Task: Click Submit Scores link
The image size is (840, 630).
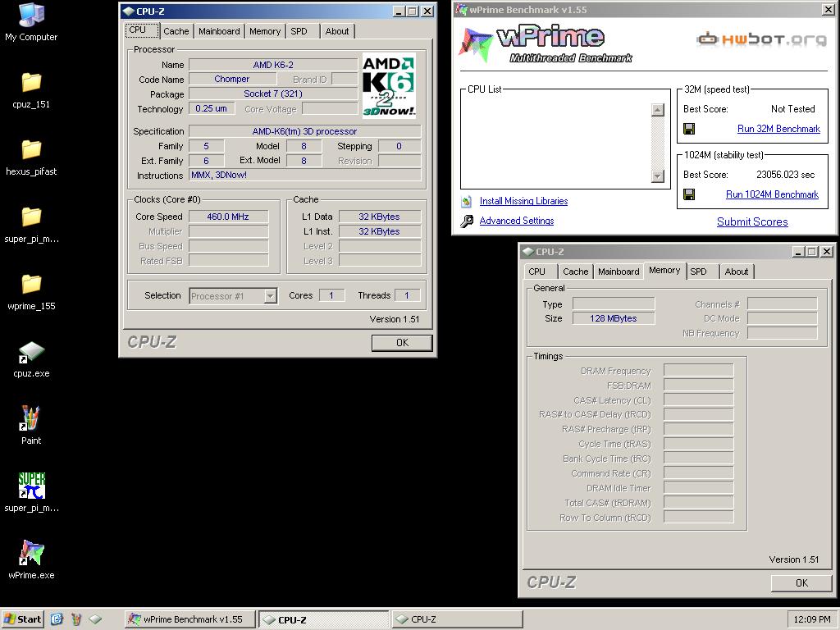Action: 752,221
